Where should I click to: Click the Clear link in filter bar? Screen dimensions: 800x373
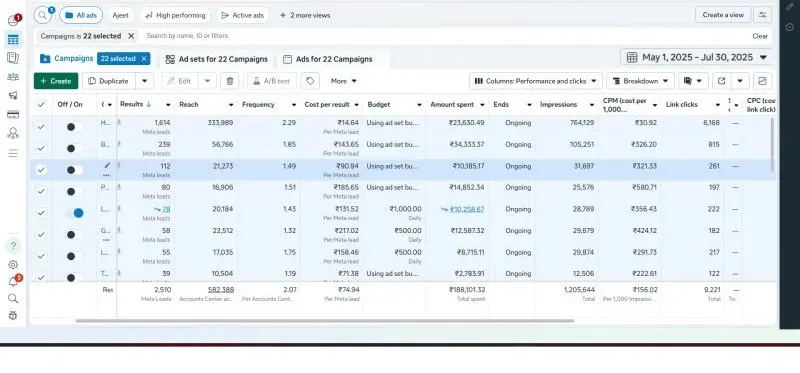click(x=760, y=36)
